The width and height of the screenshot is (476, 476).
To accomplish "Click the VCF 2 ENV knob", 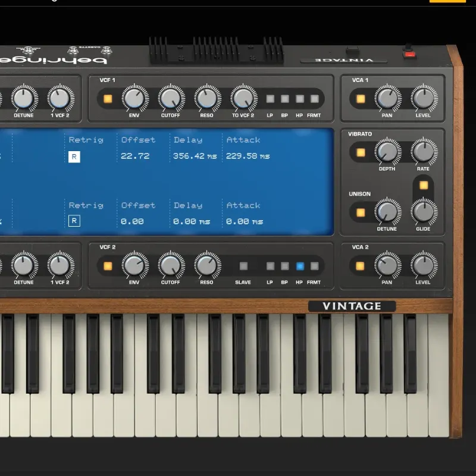I will pyautogui.click(x=134, y=265).
